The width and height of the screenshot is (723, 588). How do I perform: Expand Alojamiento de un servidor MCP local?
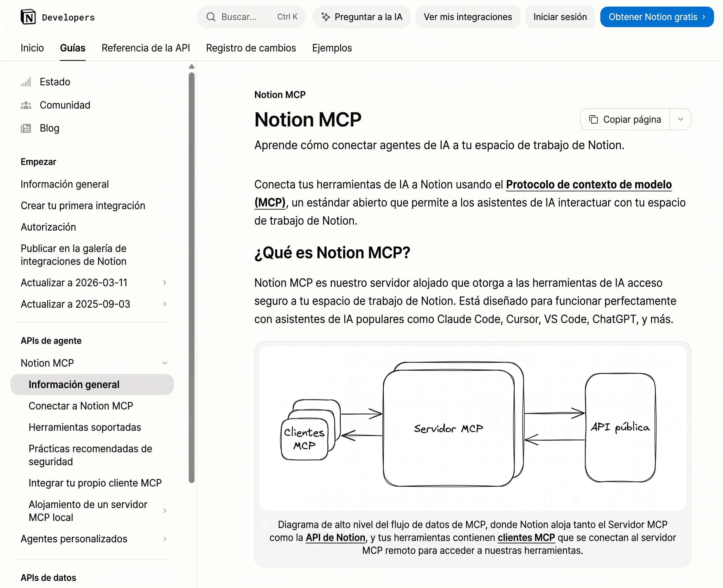[x=164, y=511]
